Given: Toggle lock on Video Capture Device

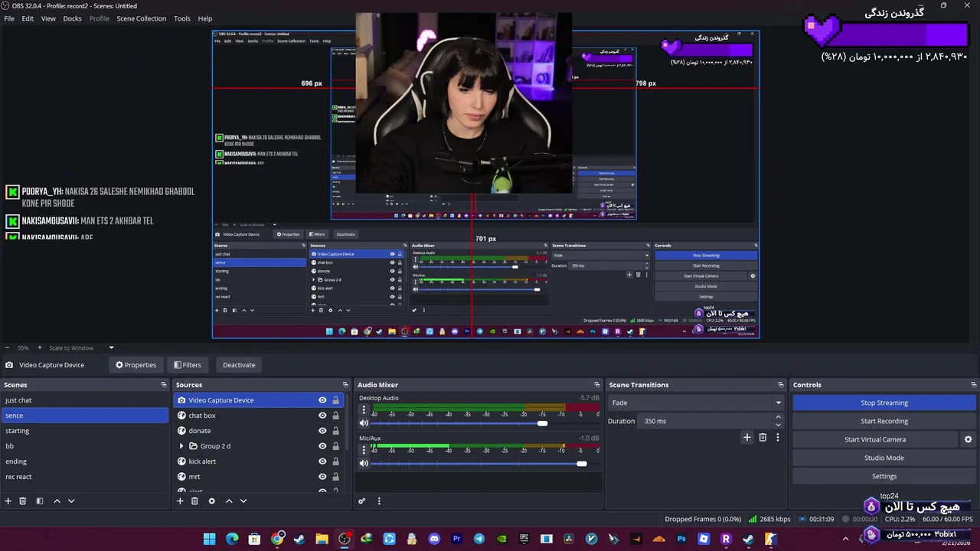Looking at the screenshot, I should [335, 400].
